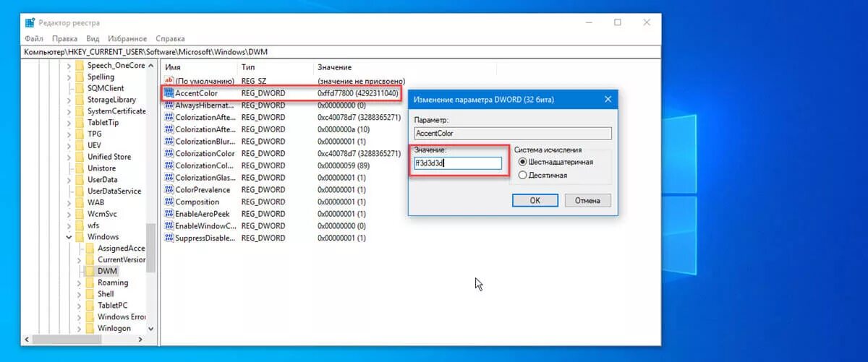This screenshot has width=868, height=362.
Task: Click the TabletTip folder icon
Action: pos(80,122)
